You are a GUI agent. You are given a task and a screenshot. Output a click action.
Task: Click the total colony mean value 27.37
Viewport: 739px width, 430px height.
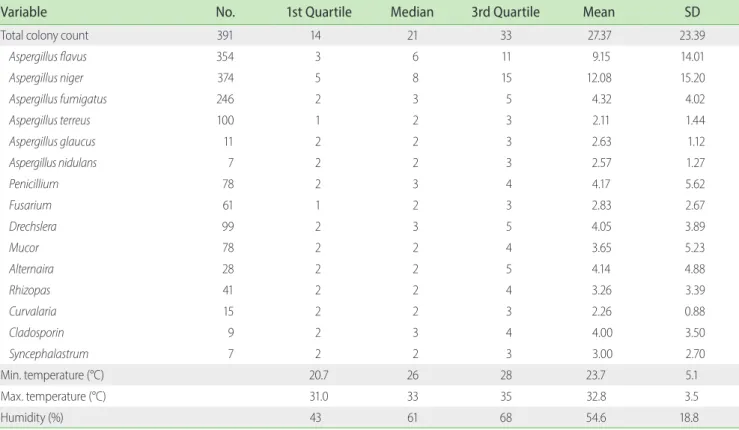tap(599, 35)
